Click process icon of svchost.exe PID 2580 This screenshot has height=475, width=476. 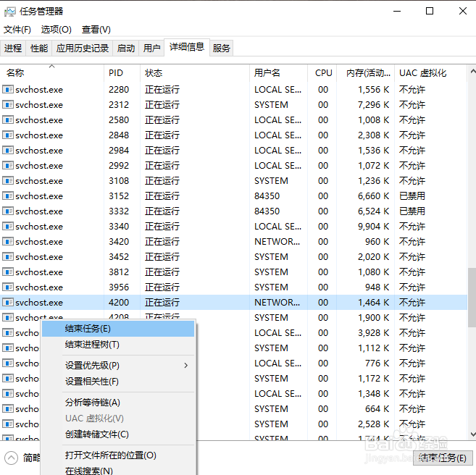(8, 119)
